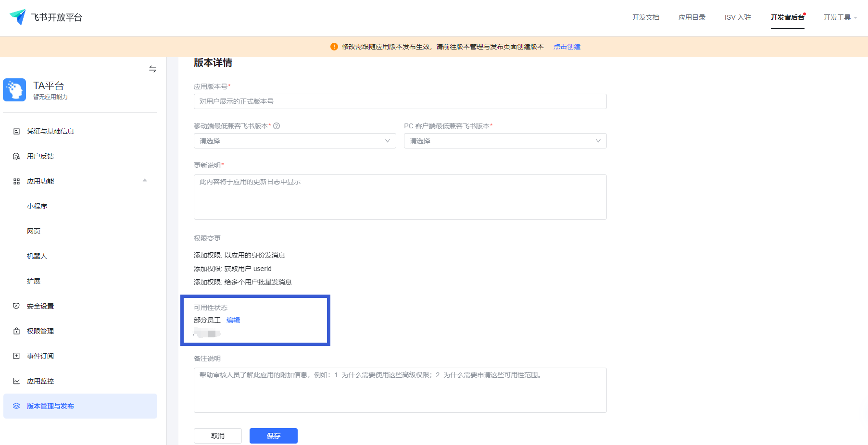Click the 应用监控 chart icon
868x445 pixels.
[x=16, y=381]
